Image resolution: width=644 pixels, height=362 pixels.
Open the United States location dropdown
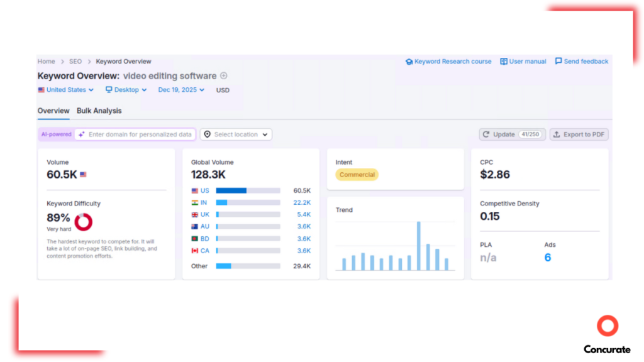pyautogui.click(x=66, y=90)
